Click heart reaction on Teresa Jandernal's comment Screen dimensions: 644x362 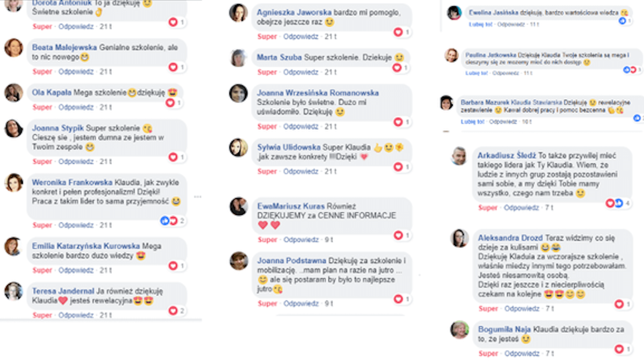click(x=173, y=311)
